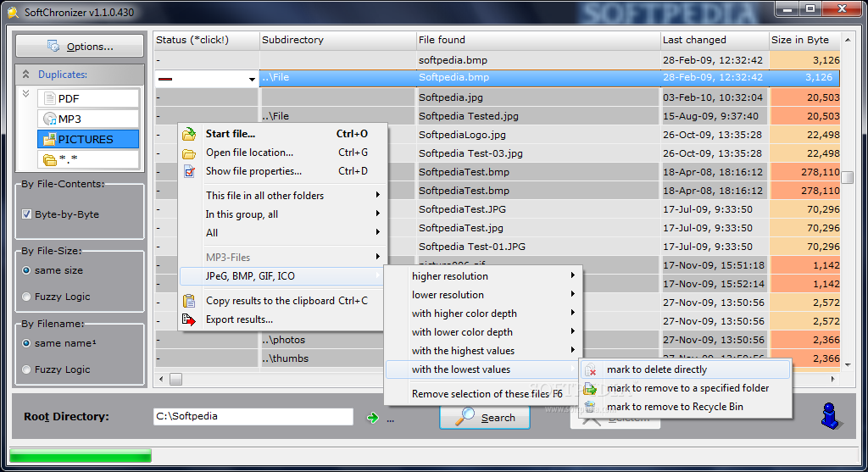The image size is (868, 472).
Task: Sort by the Last changed column header
Action: tap(715, 40)
